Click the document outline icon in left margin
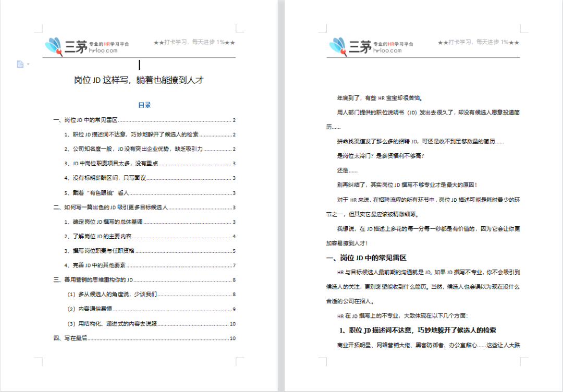563x392 pixels. (x=20, y=64)
